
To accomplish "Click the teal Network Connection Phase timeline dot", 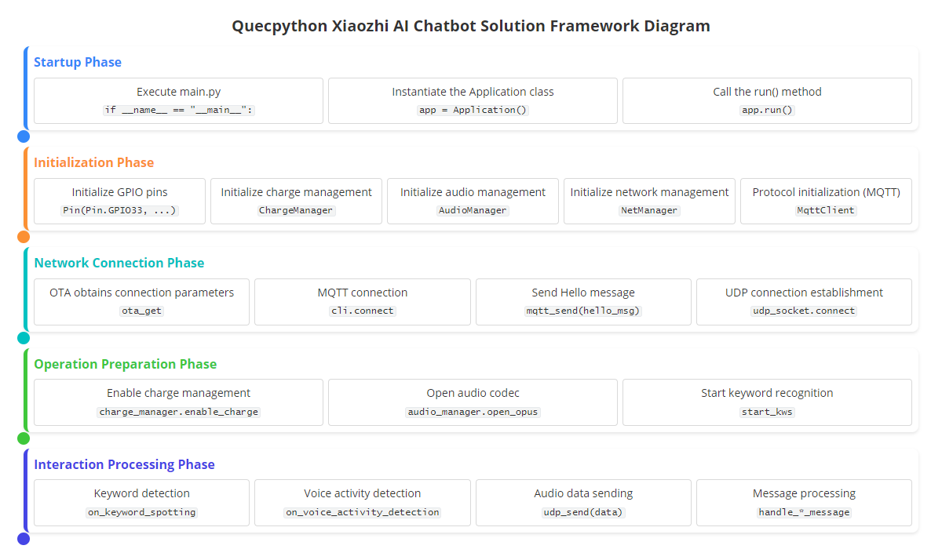I will pos(24,338).
